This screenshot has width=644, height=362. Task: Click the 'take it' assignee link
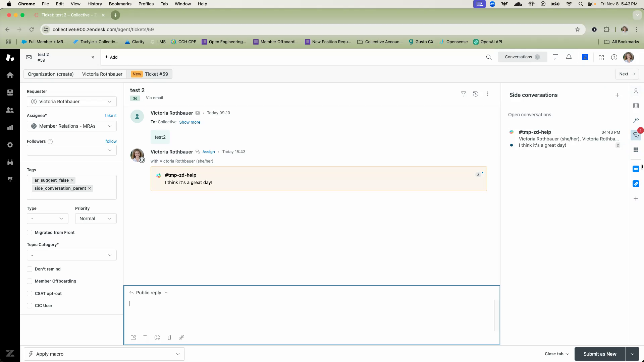[111, 116]
